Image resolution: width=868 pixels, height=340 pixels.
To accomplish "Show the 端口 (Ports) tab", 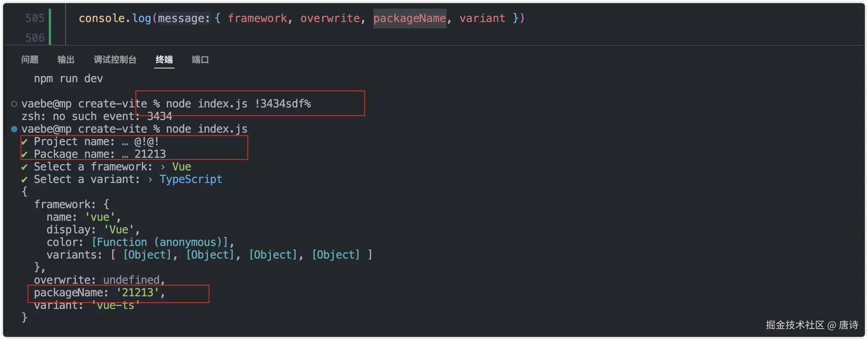I will [x=200, y=59].
